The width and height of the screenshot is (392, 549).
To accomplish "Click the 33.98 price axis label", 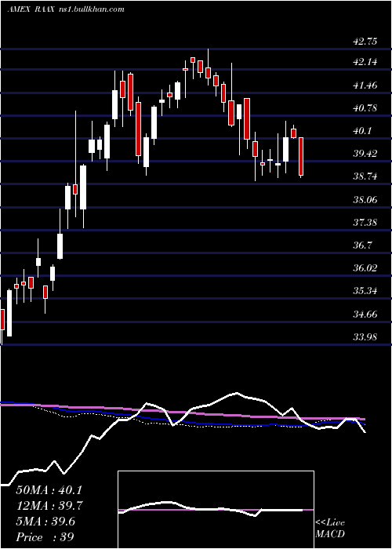I will 365,337.
